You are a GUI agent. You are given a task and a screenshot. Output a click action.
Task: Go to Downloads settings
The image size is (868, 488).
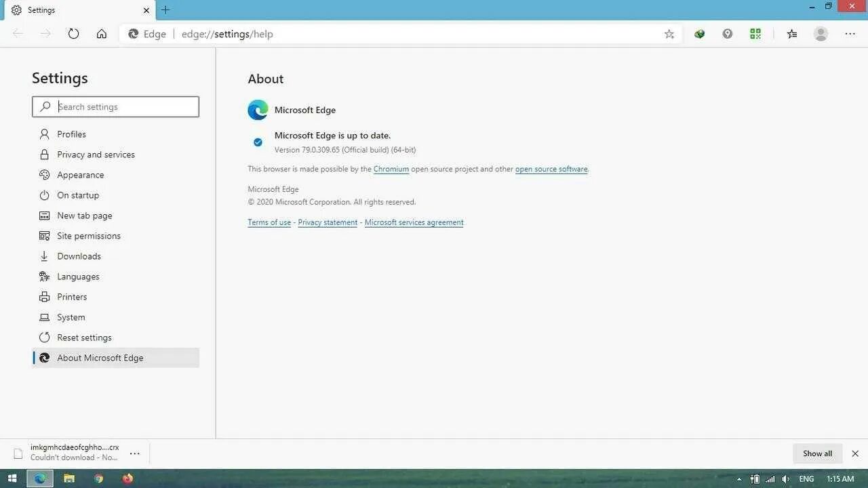(115, 256)
